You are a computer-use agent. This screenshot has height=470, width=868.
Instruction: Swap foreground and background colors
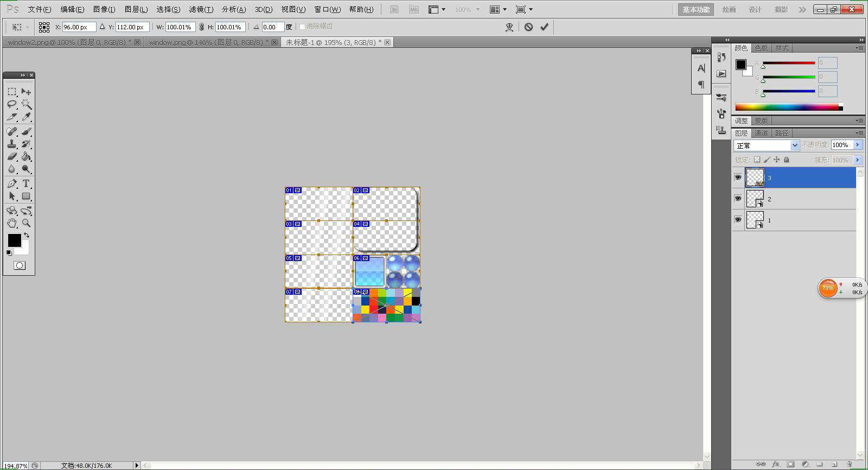tap(27, 236)
